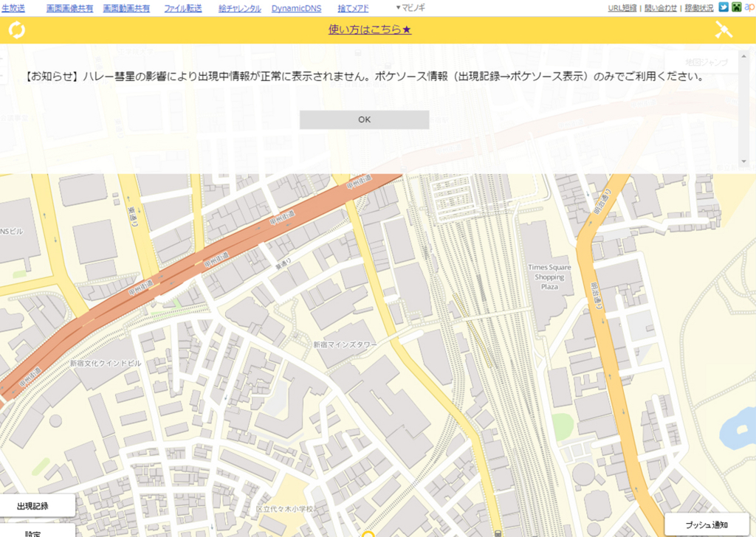
Task: Click the 区立代々木小学校 map label
Action: click(284, 509)
